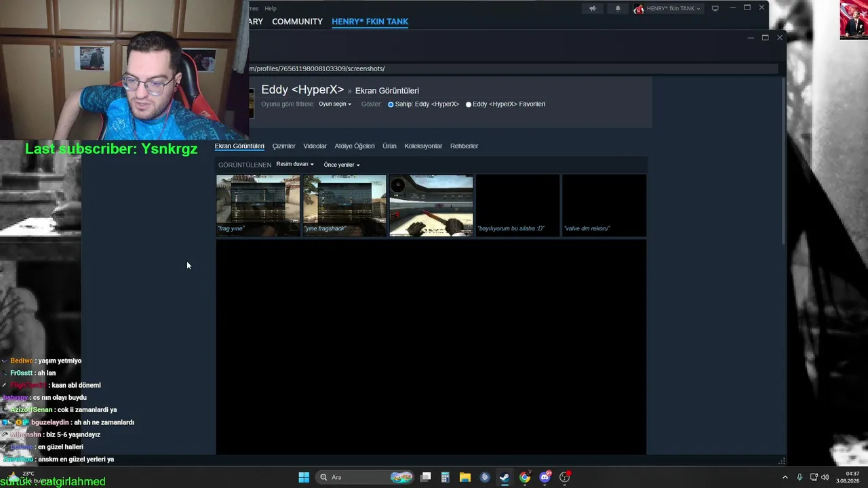This screenshot has height=488, width=868.
Task: Open the Steam COMMUNITY section
Action: click(297, 22)
